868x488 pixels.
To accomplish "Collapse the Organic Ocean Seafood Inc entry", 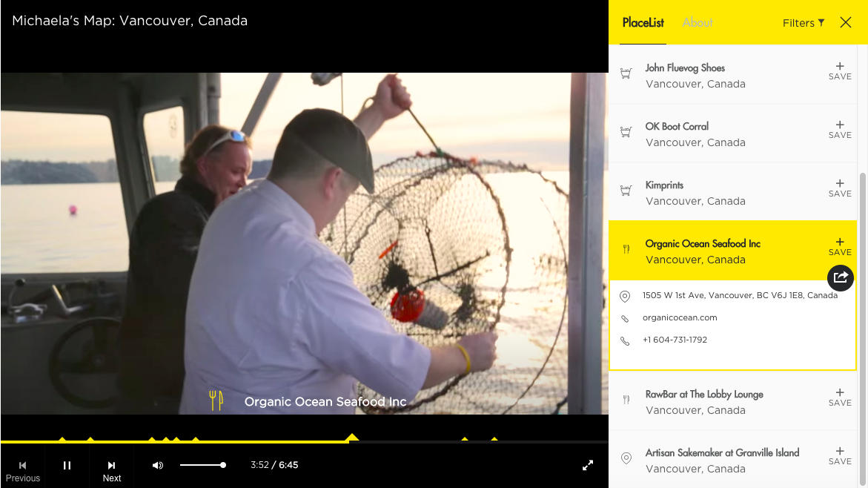I will click(x=733, y=251).
